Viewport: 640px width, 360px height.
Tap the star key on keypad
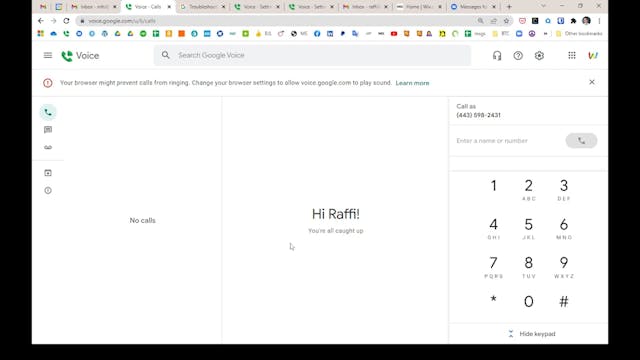coord(493,300)
